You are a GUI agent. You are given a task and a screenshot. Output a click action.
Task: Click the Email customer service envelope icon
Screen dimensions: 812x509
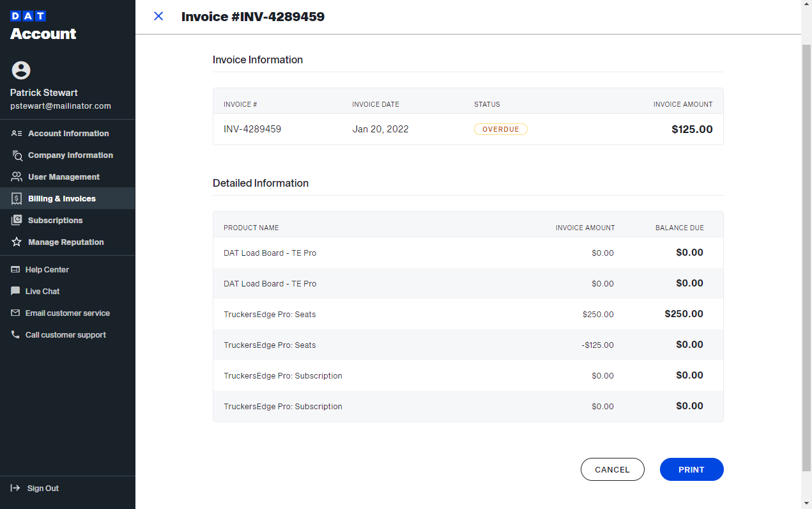click(15, 313)
